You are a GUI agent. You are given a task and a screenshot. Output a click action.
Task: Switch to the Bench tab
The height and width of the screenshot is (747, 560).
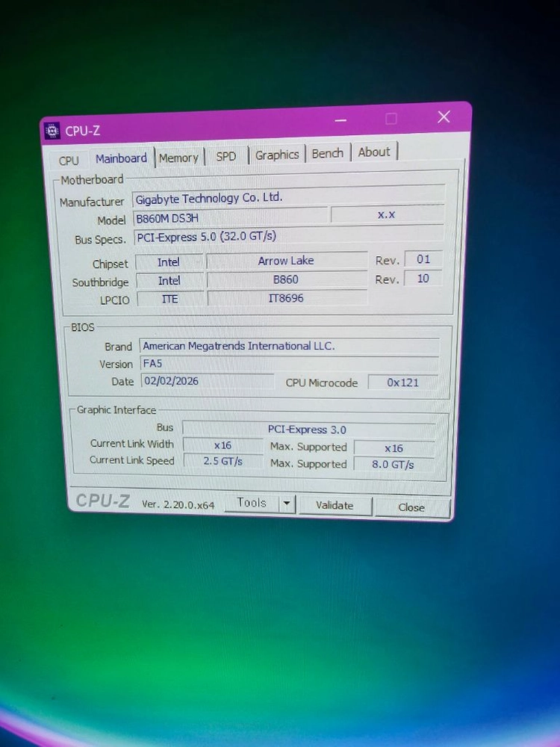point(328,153)
